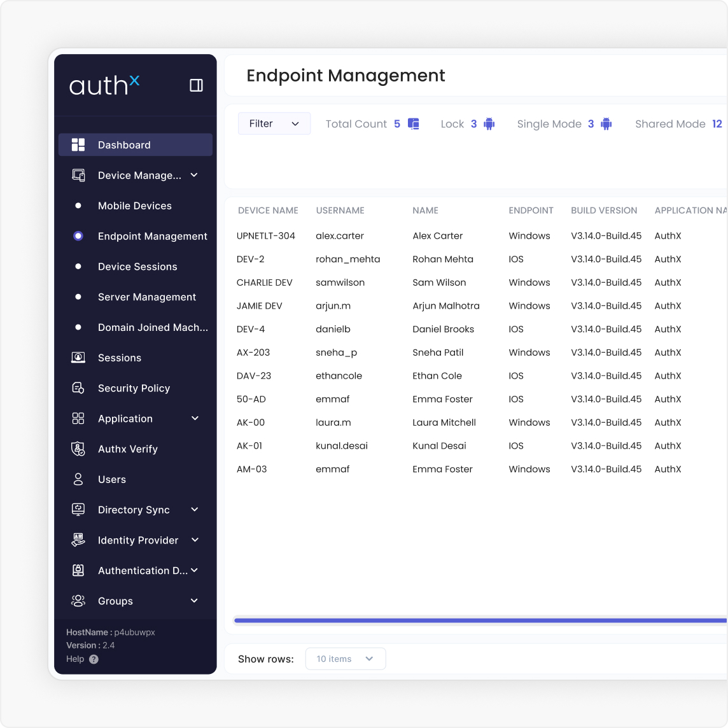Click the Sessions icon in sidebar
Image resolution: width=728 pixels, height=728 pixels.
pyautogui.click(x=78, y=358)
